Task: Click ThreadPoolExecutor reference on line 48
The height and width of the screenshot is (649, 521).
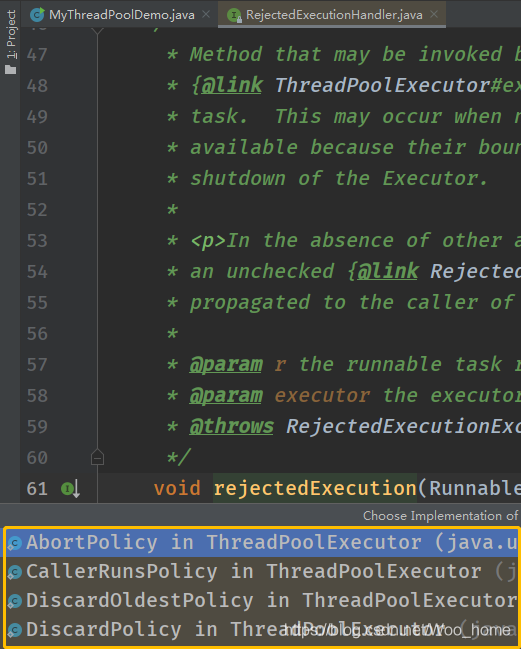Action: click(382, 85)
